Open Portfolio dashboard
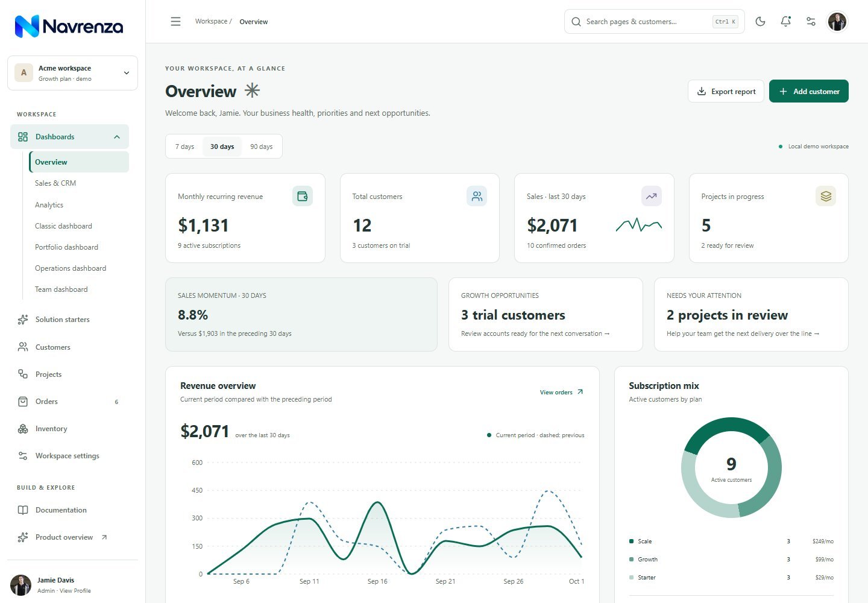The width and height of the screenshot is (868, 603). coord(79,247)
